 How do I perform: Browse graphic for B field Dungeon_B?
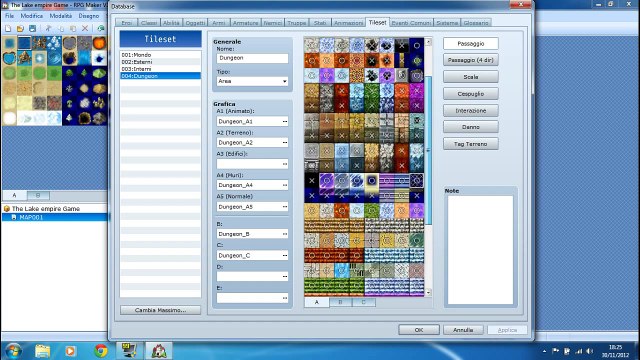click(x=284, y=234)
